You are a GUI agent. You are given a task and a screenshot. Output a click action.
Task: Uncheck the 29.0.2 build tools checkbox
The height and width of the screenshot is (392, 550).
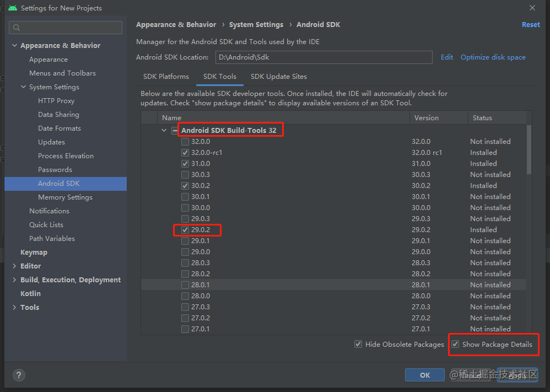pyautogui.click(x=185, y=230)
